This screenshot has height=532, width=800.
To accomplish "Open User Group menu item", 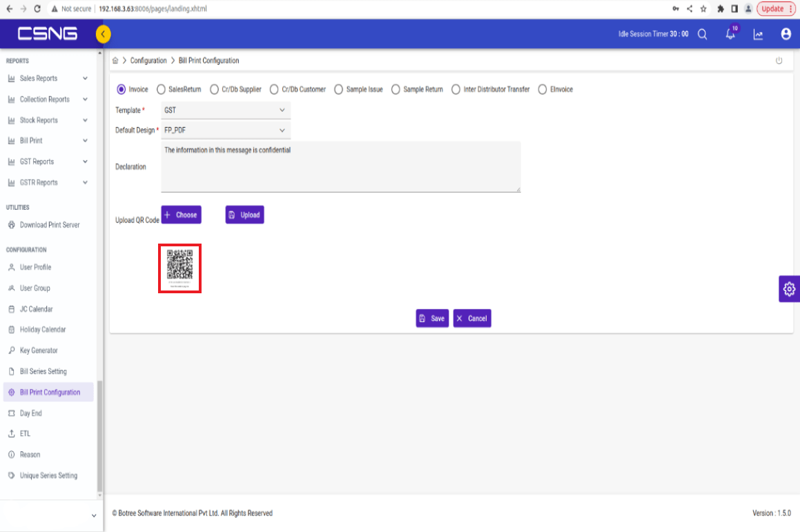I will point(48,288).
